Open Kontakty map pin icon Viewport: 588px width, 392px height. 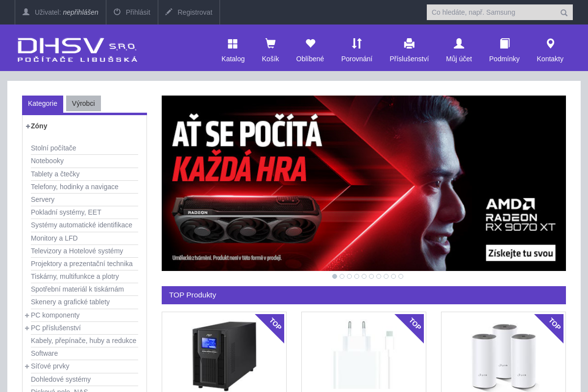point(550,44)
